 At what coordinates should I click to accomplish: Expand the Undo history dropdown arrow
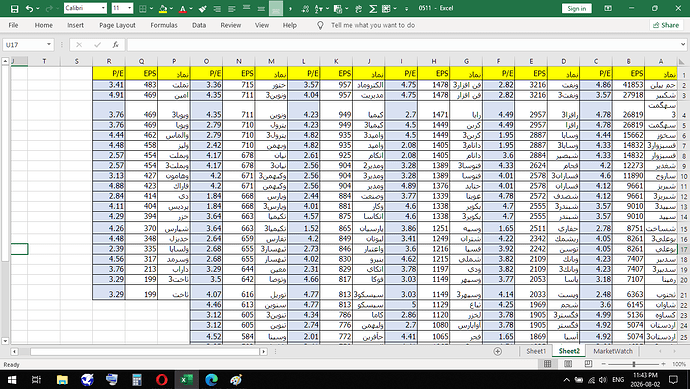pyautogui.click(x=37, y=8)
